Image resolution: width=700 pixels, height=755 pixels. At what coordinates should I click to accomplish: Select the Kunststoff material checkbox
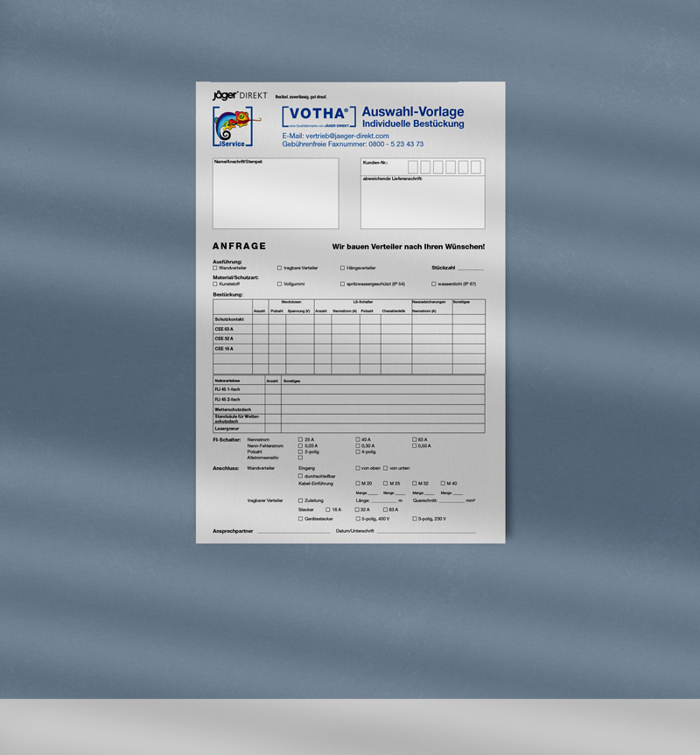(214, 284)
